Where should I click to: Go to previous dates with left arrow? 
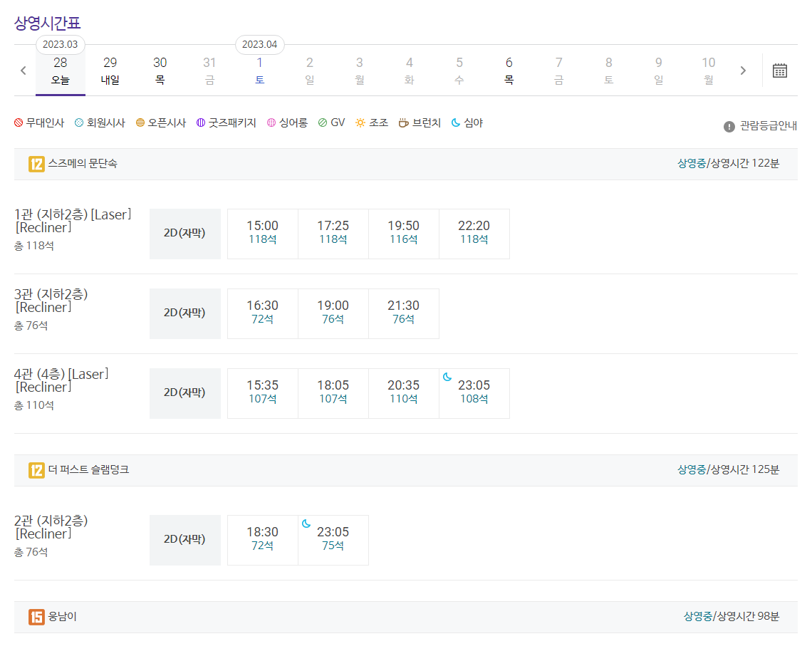24,71
